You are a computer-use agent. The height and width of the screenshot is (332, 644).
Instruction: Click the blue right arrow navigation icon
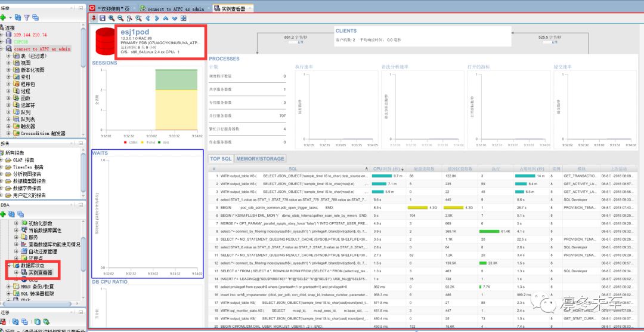[x=157, y=19]
